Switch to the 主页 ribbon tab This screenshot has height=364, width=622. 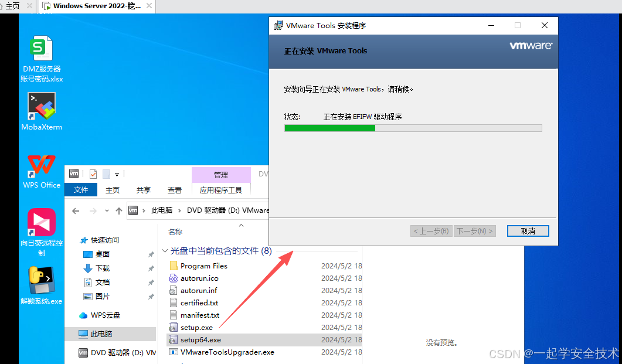coord(112,190)
